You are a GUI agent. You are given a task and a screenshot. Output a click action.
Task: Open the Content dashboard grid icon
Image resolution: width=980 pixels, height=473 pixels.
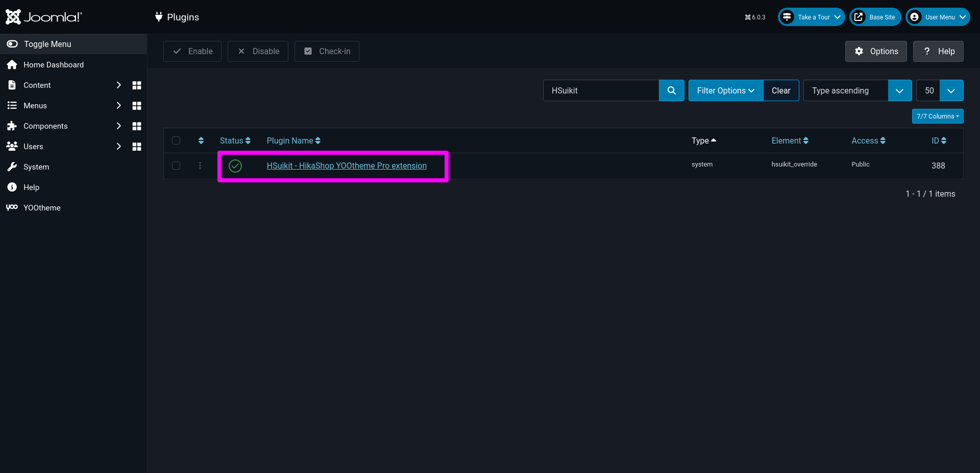pyautogui.click(x=136, y=85)
